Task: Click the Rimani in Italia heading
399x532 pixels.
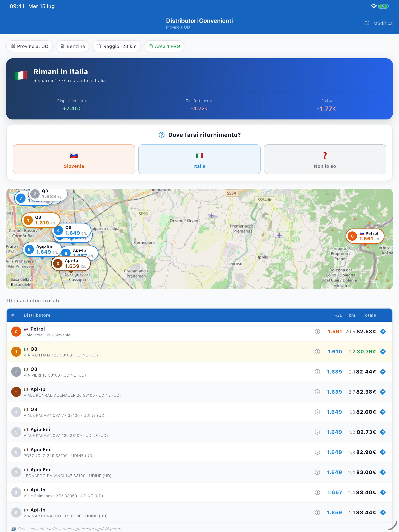Action: pyautogui.click(x=61, y=72)
